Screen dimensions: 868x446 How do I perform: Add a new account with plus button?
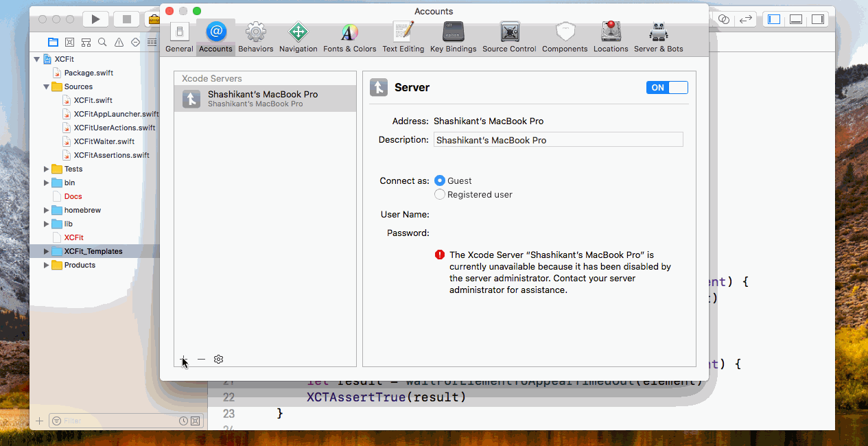183,359
